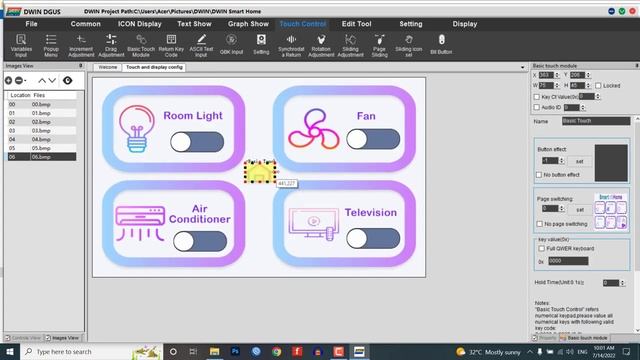Open the Common ribbon tab
The height and width of the screenshot is (360, 640).
coord(85,24)
